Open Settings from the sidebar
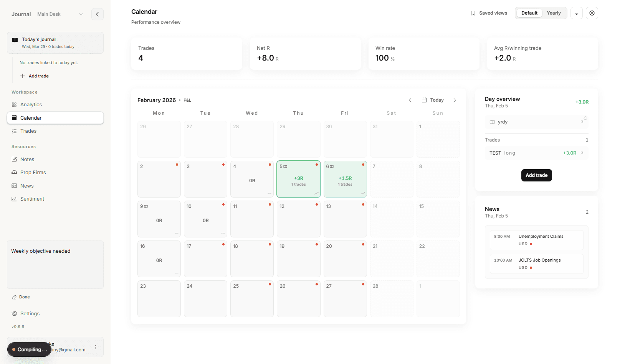This screenshot has width=625, height=364. pos(30,313)
